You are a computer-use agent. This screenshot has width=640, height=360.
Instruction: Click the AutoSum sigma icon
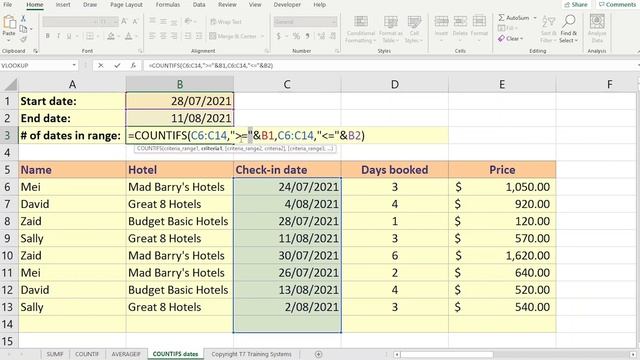[501, 18]
